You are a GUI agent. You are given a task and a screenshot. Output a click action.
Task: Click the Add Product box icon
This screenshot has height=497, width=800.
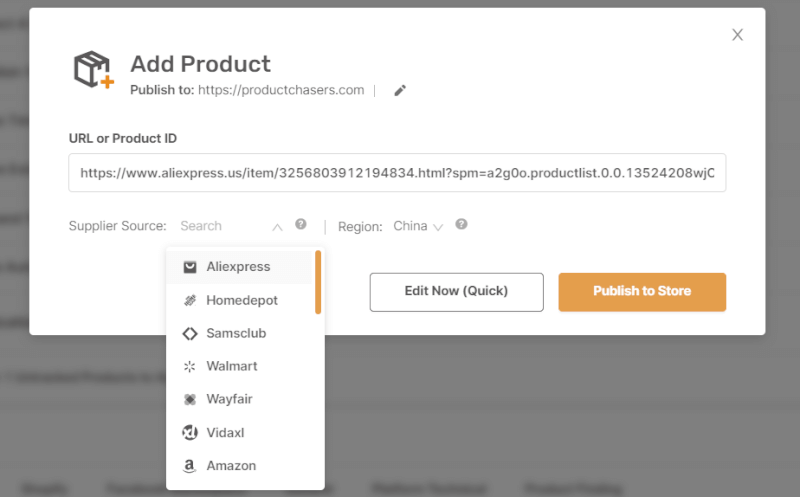93,70
